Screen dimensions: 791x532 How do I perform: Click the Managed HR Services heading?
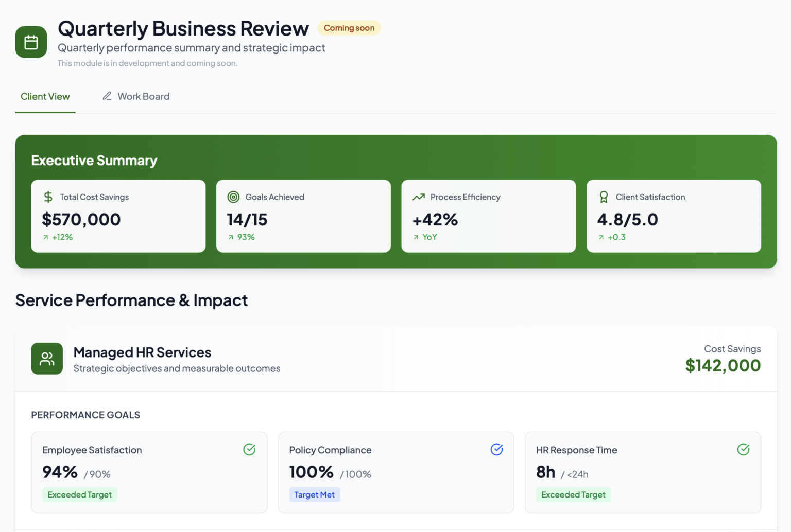[143, 352]
